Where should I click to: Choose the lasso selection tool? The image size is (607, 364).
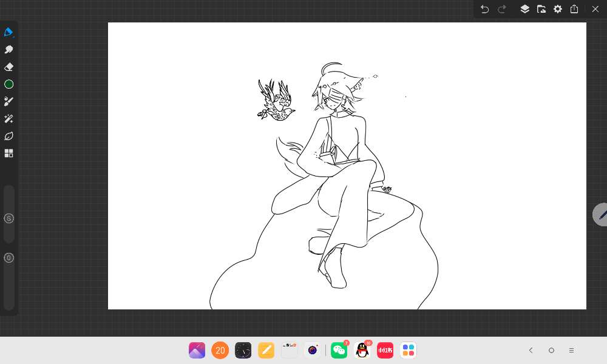pyautogui.click(x=8, y=136)
